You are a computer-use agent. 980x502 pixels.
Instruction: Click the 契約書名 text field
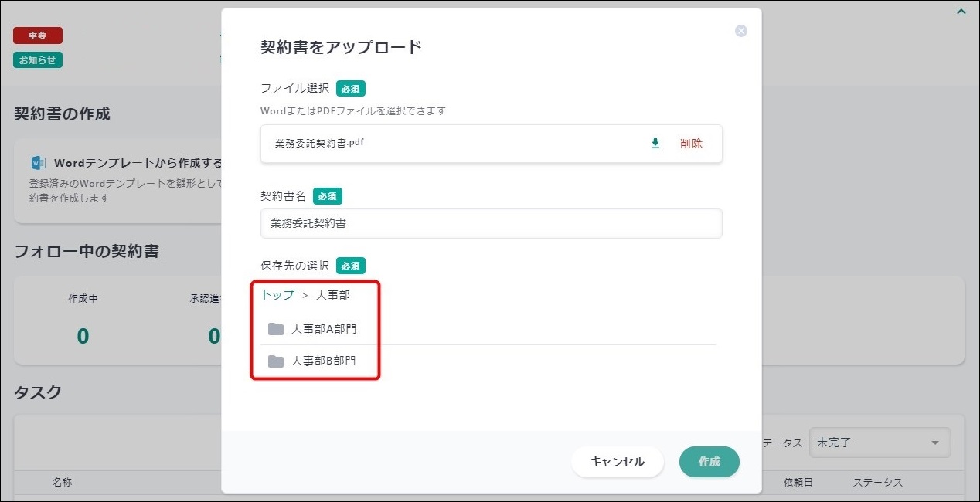[491, 223]
